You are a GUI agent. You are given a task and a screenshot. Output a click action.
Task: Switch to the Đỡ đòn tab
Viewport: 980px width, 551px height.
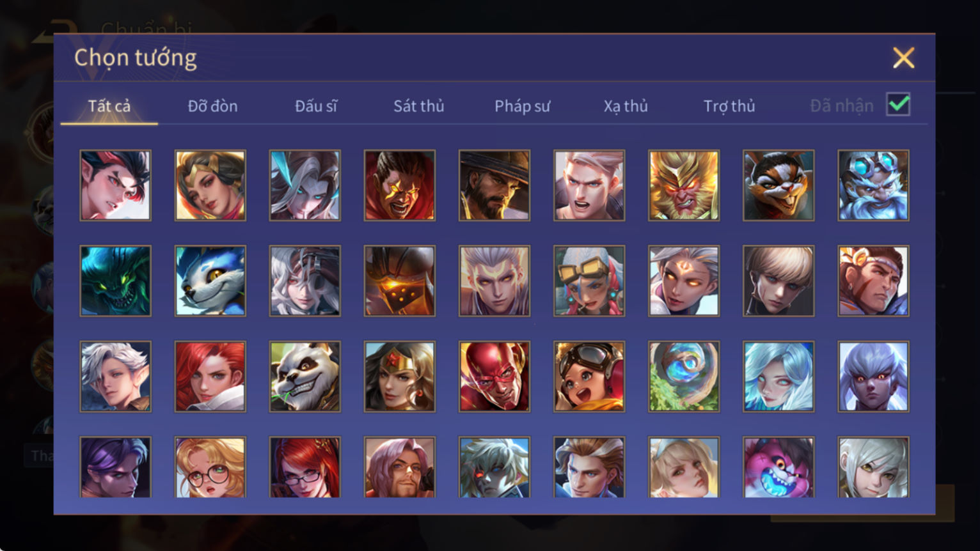[212, 106]
